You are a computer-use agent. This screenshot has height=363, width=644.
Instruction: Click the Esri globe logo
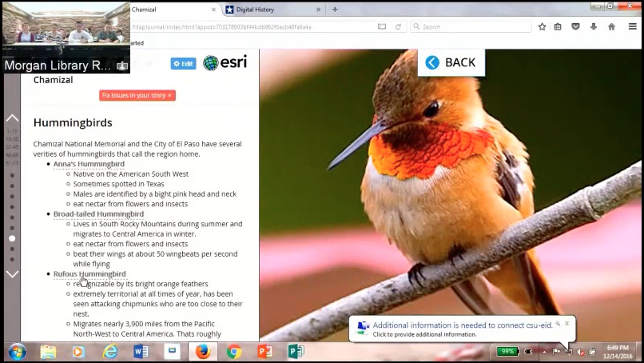211,63
